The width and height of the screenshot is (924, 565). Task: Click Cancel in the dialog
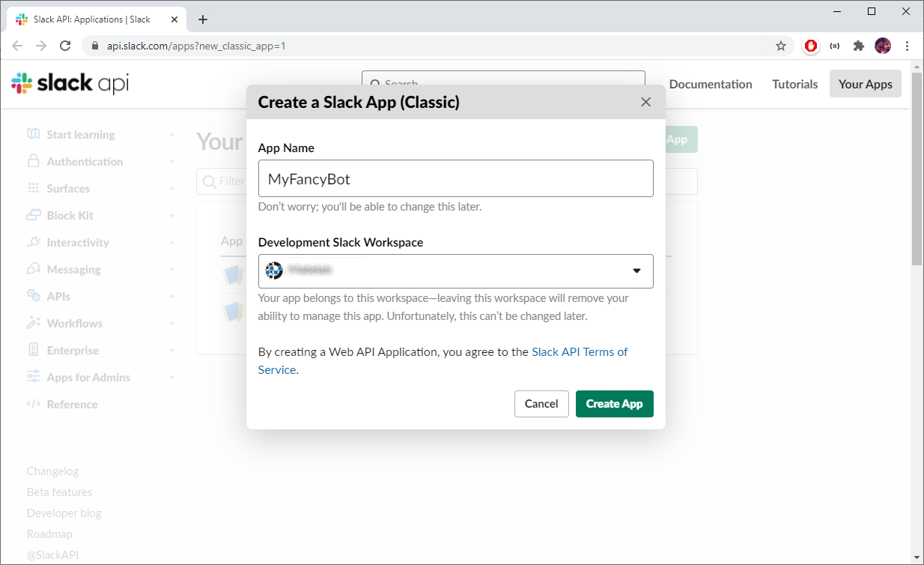point(541,404)
